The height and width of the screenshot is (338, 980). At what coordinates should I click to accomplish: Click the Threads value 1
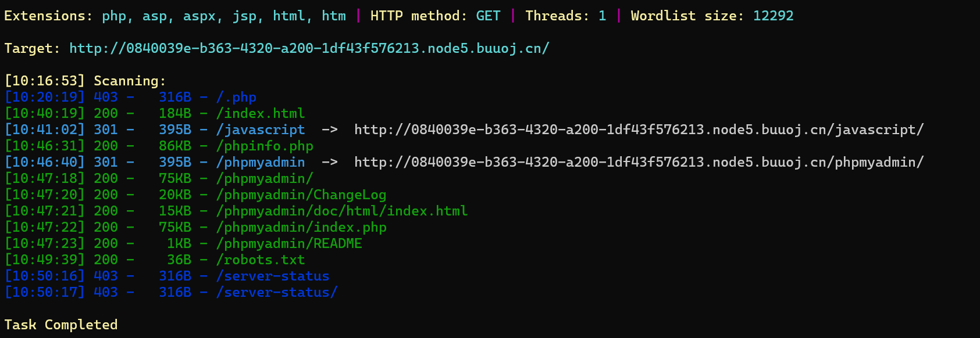[x=602, y=16]
